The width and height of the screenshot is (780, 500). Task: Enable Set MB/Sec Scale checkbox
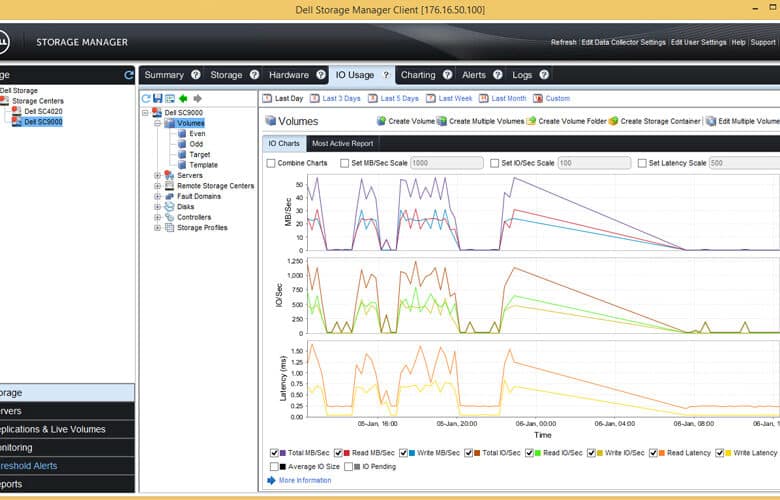coord(344,163)
